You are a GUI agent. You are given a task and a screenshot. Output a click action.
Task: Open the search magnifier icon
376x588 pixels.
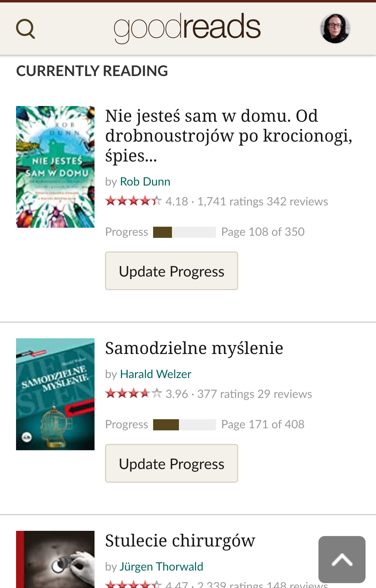point(25,29)
